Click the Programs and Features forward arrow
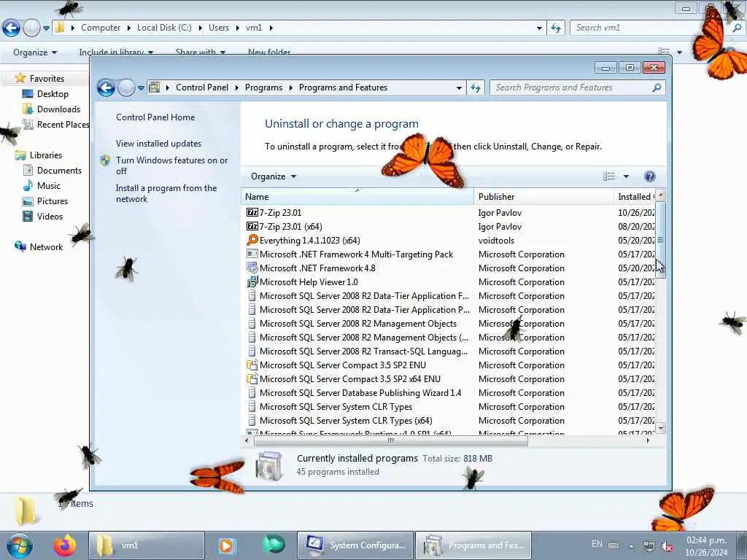747x560 pixels. point(126,88)
